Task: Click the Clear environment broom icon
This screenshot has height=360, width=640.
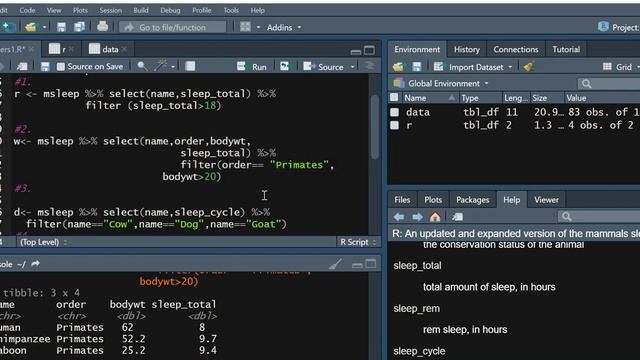Action: tap(529, 66)
